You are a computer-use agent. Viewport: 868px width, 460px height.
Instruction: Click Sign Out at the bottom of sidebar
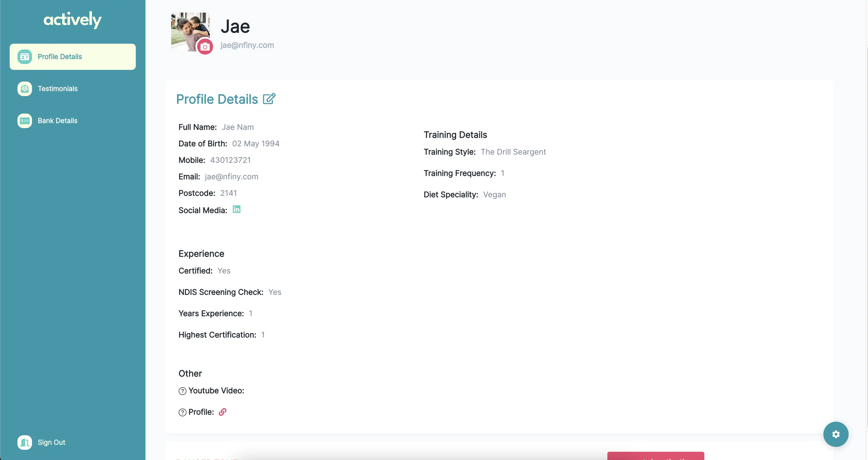[51, 442]
